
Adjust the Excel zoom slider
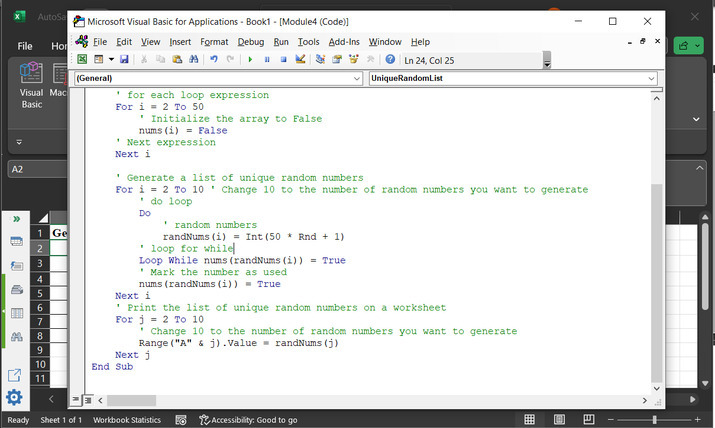tap(654, 420)
